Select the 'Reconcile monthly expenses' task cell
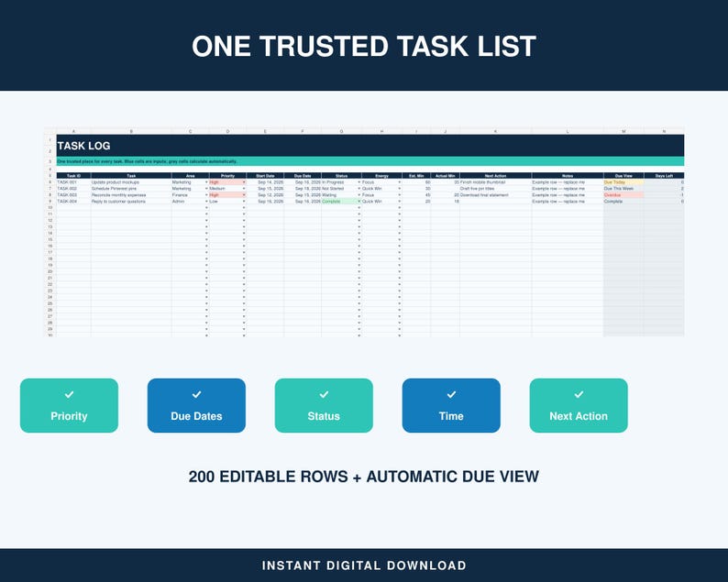728x582 pixels. click(x=131, y=195)
